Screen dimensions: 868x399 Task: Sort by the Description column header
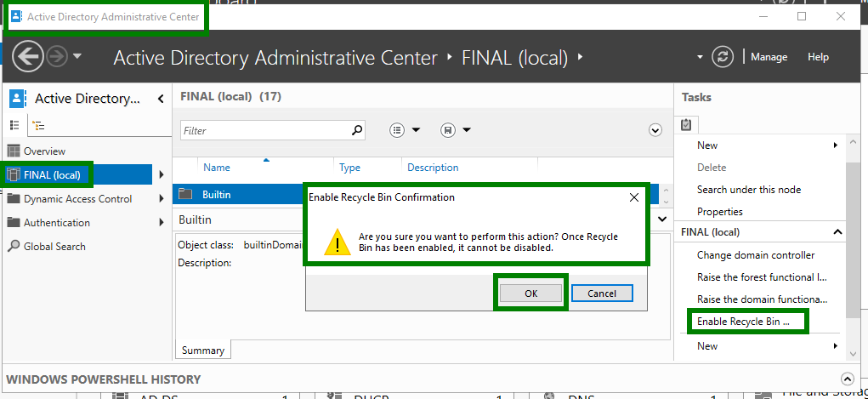pos(433,168)
